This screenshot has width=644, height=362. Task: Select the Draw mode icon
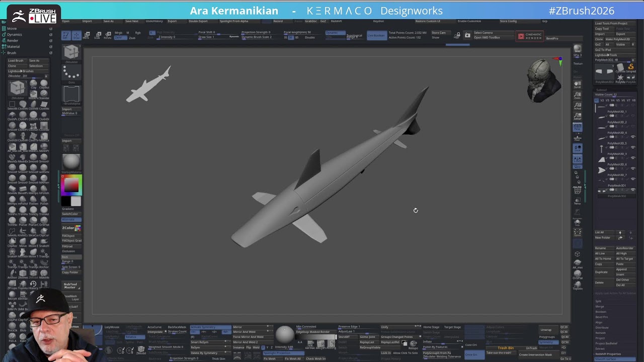point(76,35)
